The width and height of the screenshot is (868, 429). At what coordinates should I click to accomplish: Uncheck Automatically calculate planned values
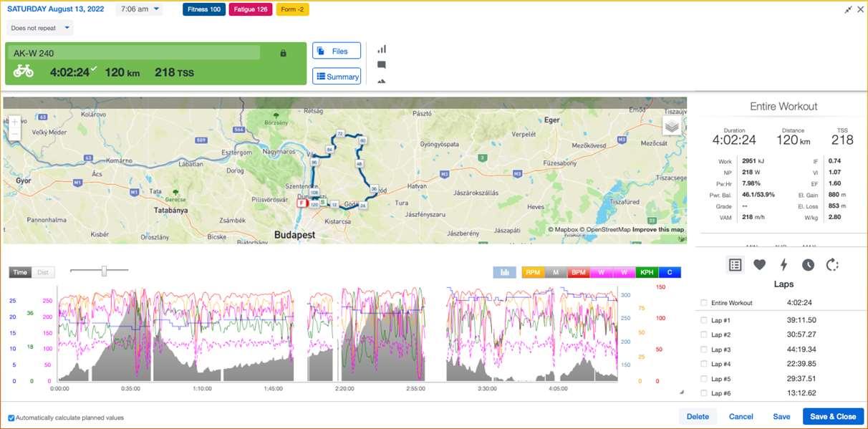click(11, 418)
